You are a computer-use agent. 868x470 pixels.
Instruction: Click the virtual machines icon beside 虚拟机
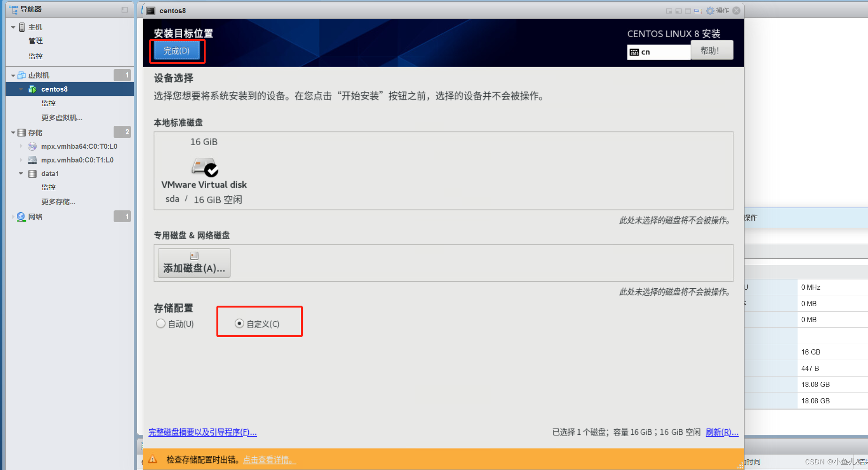click(x=22, y=76)
